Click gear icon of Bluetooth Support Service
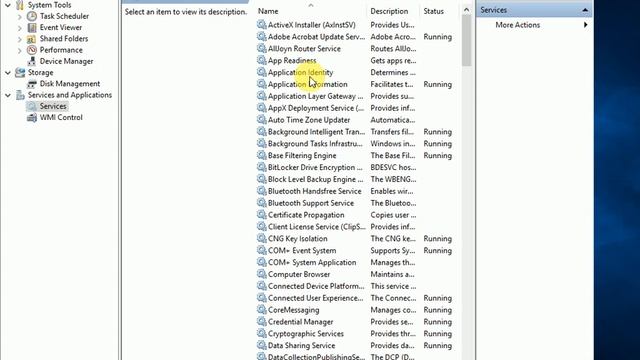Viewport: 640px width, 360px height. click(x=262, y=202)
